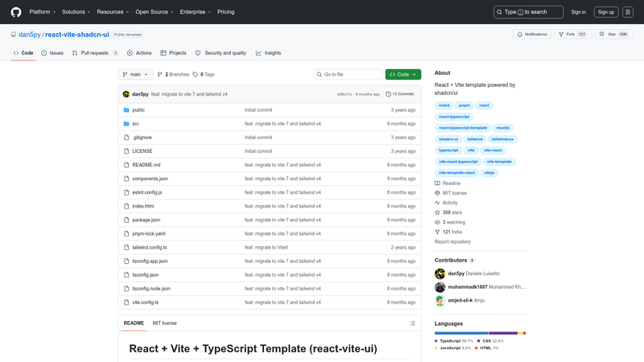Open the public folder
This screenshot has height=362, width=644.
coord(138,110)
